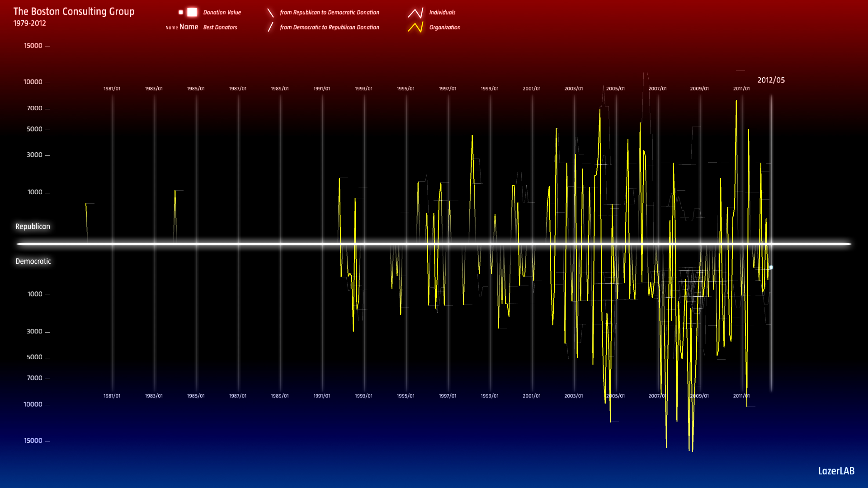Click the white Individuals line icon
The height and width of the screenshot is (488, 868).
(415, 13)
